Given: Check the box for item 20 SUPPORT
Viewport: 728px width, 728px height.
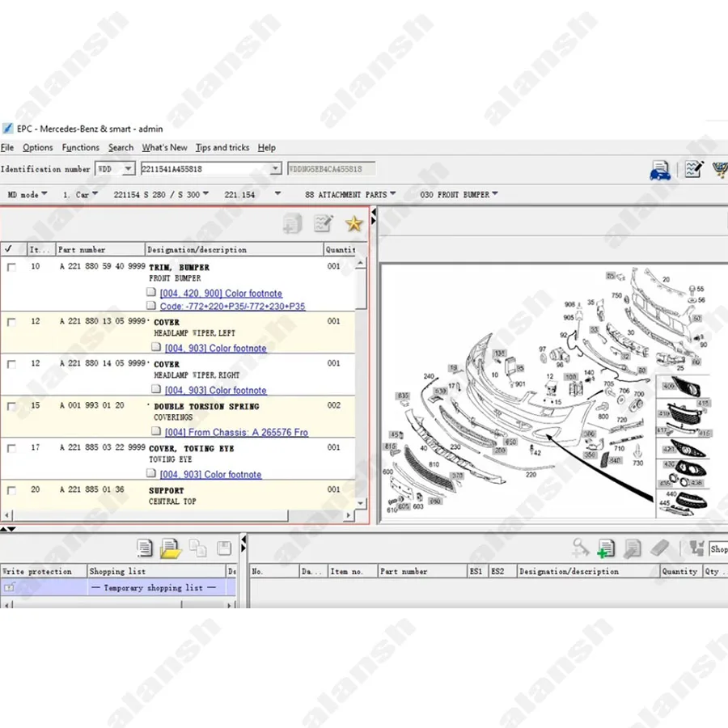Looking at the screenshot, I should pyautogui.click(x=11, y=491).
